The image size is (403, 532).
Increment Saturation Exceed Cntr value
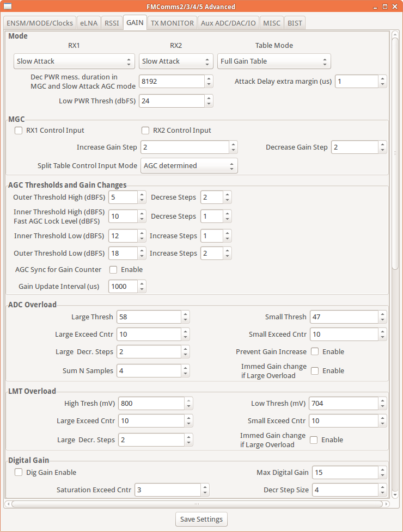[205, 487]
